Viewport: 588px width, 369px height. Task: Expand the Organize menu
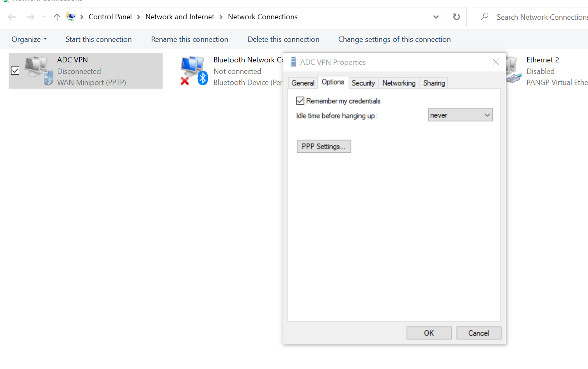tap(29, 39)
